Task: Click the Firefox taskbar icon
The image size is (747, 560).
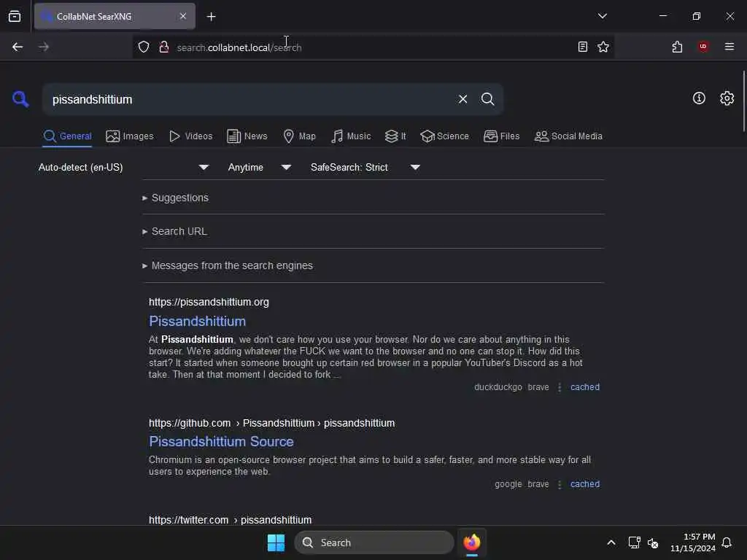Action: click(x=472, y=542)
